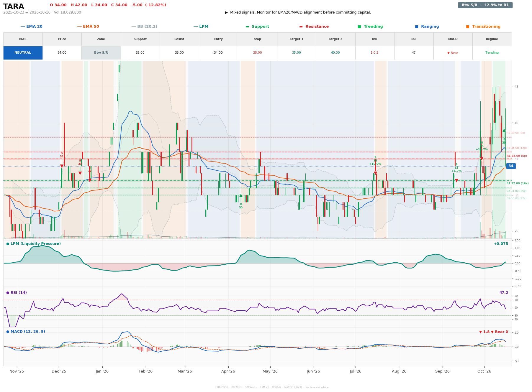The width and height of the screenshot is (532, 392).
Task: Click the TARA ticker symbol title
Action: tap(14, 6)
